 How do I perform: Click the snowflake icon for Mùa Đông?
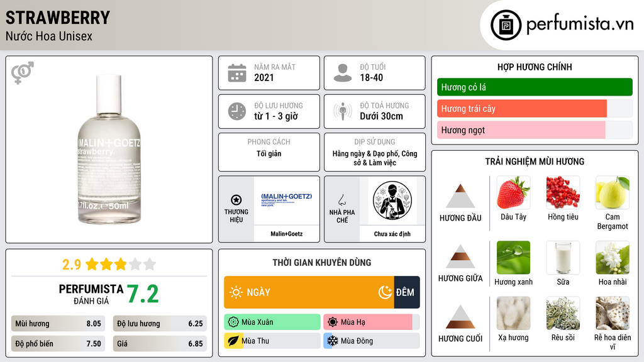333,341
